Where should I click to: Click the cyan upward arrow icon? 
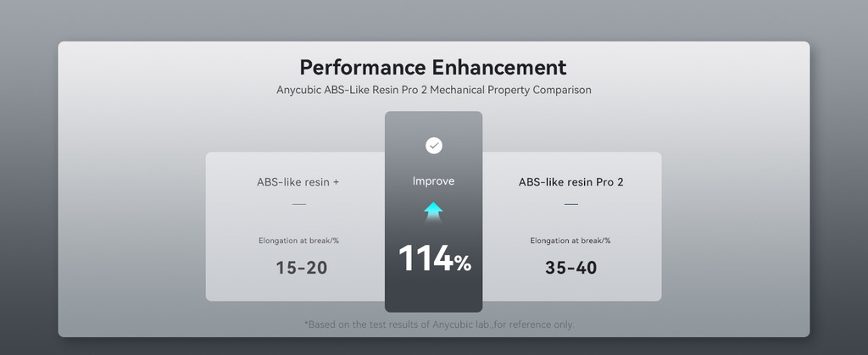(x=433, y=212)
